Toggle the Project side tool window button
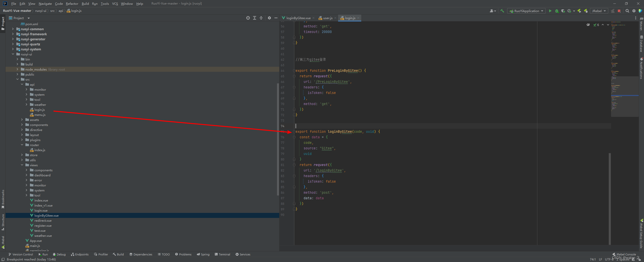 [3, 23]
